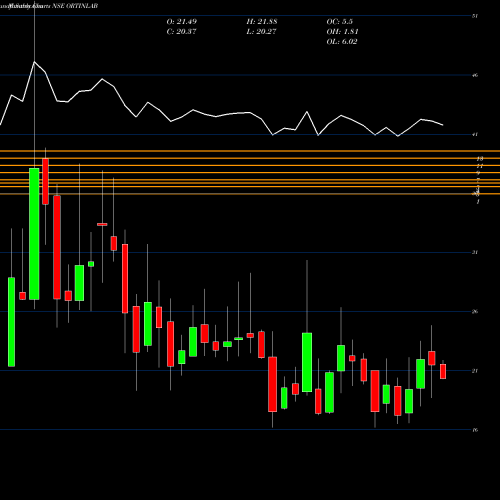Image resolution: width=500 pixels, height=500 pixels.
Task: Click the 'OH: 1.81' reading
Action: (342, 32)
